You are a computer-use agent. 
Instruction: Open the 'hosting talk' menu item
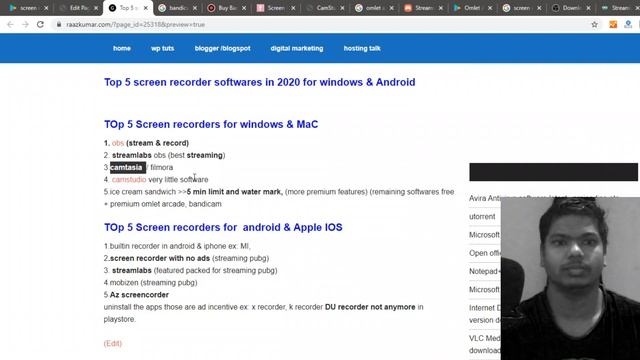(x=362, y=48)
